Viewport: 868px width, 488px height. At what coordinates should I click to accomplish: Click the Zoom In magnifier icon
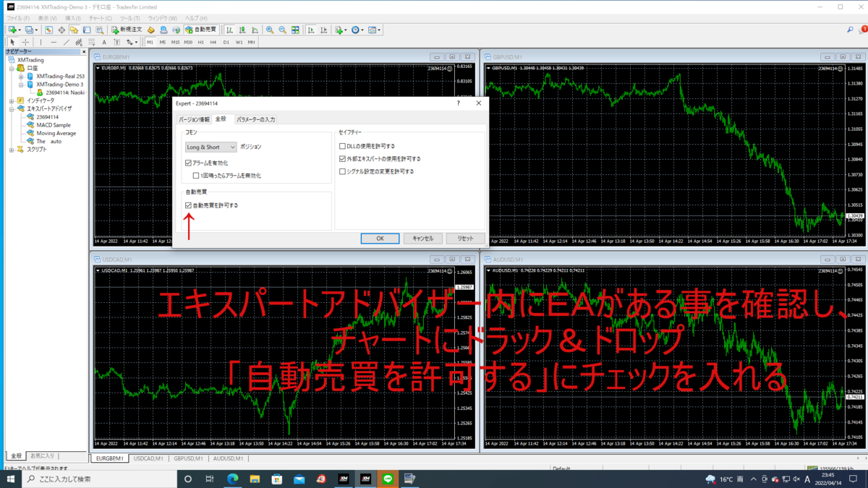coord(269,30)
